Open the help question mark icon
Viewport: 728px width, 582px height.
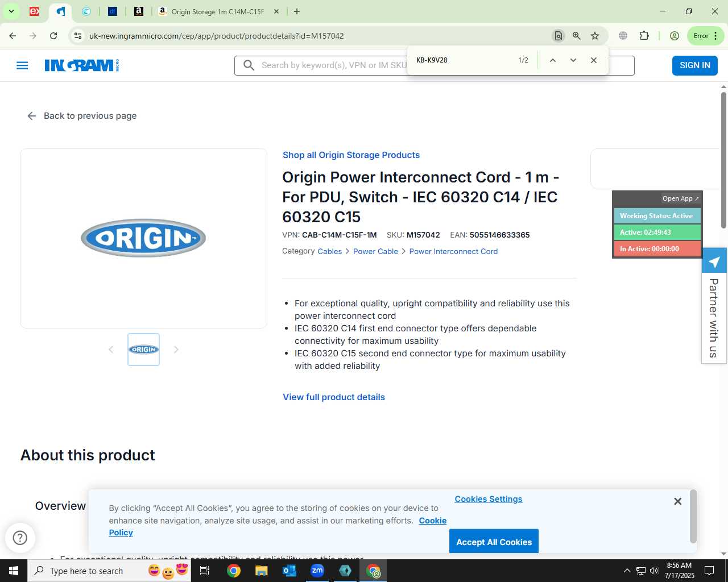pyautogui.click(x=20, y=538)
